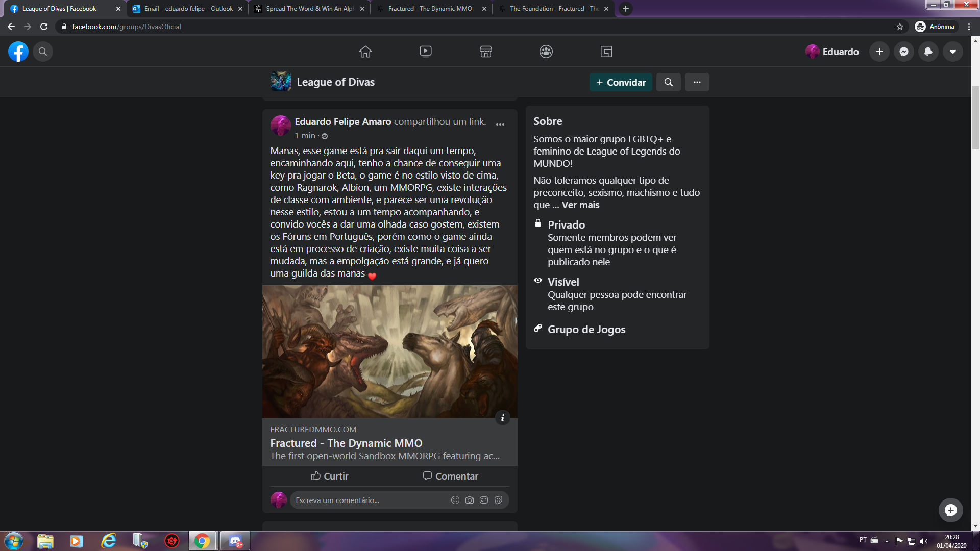This screenshot has width=980, height=551.
Task: Open Fractured - The Dynamic MMO link title
Action: point(346,443)
